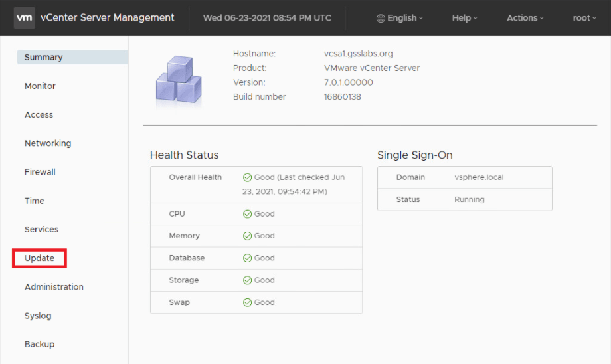Click the Storage Good status check icon
Screen dimensions: 611x364
click(x=247, y=280)
